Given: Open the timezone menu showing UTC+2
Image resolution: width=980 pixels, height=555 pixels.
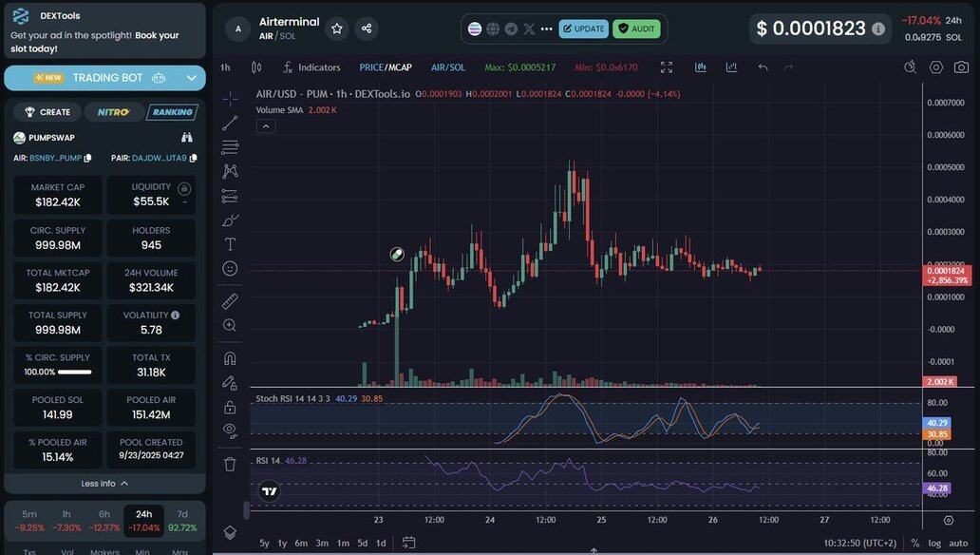Looking at the screenshot, I should 860,543.
